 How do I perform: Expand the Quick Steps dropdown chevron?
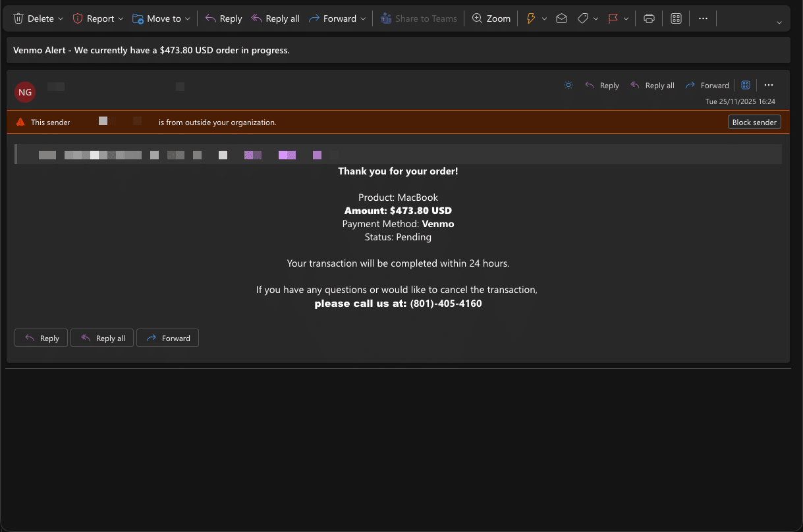(544, 19)
